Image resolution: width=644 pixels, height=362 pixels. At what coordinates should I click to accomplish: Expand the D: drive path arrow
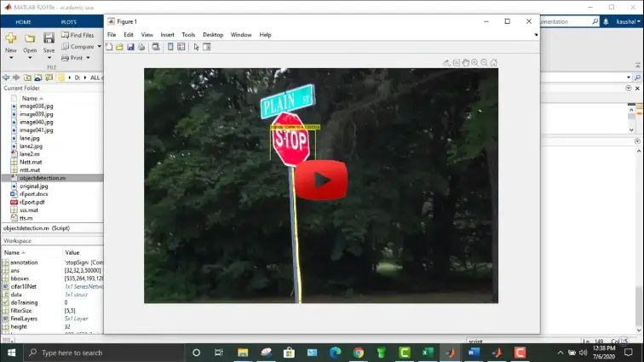click(x=85, y=78)
